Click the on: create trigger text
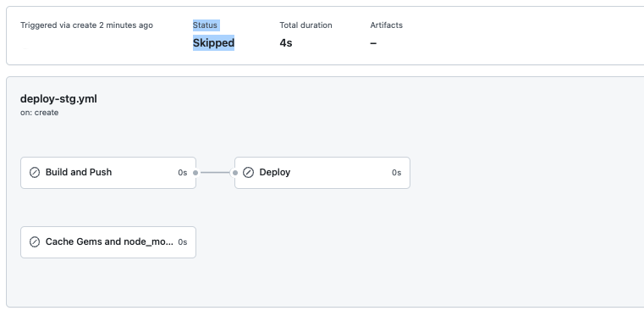The image size is (644, 316). (x=40, y=113)
